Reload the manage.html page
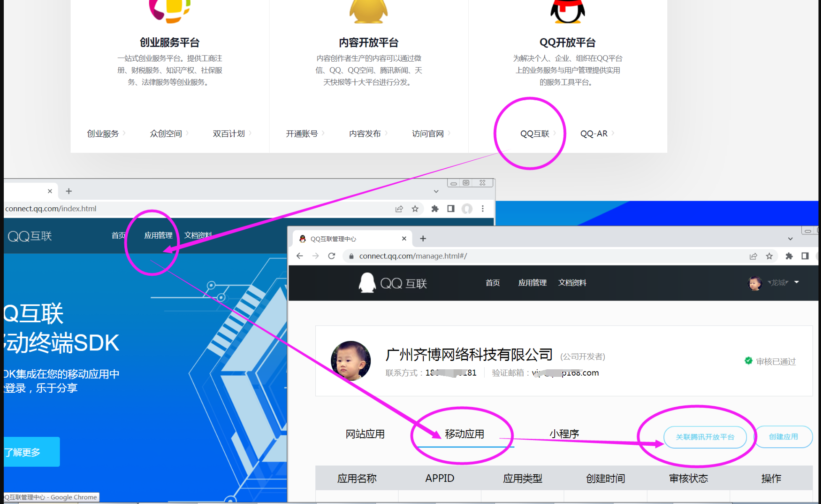 tap(332, 256)
